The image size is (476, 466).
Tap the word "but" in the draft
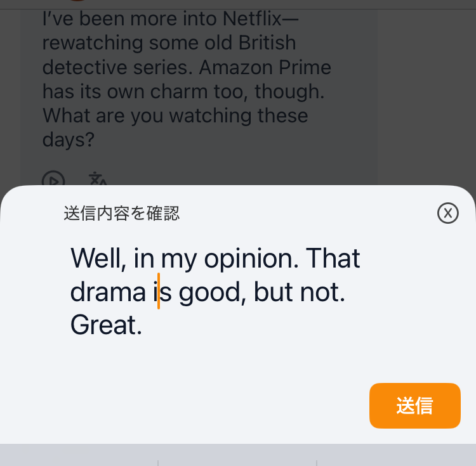[273, 292]
